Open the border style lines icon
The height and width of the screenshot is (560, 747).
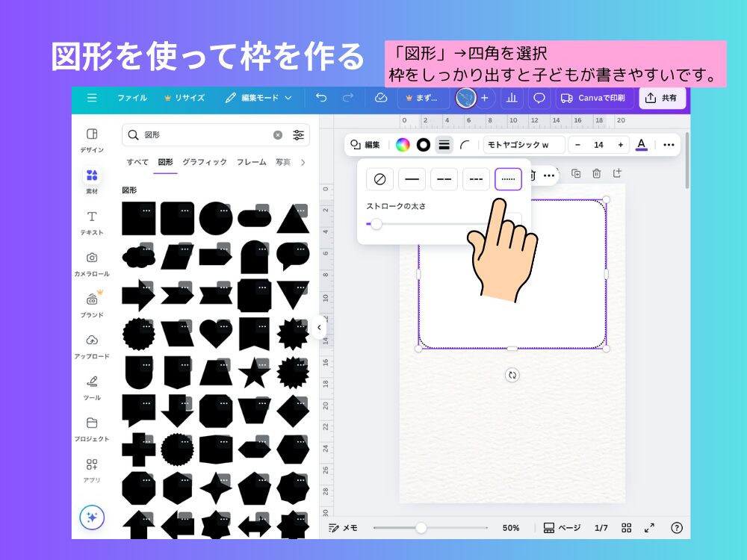[444, 145]
